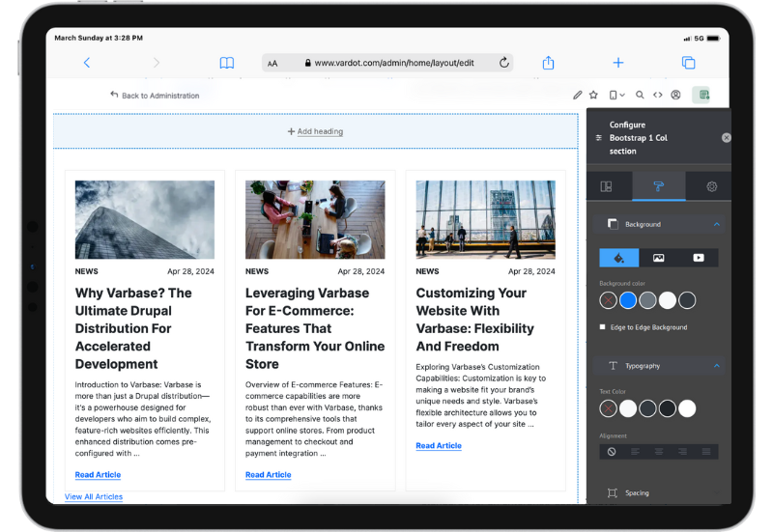
Task: Select the background video type icon
Action: coord(698,258)
